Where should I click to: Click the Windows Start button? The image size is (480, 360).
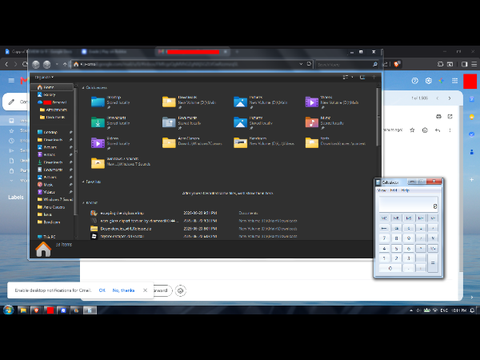click(8, 310)
